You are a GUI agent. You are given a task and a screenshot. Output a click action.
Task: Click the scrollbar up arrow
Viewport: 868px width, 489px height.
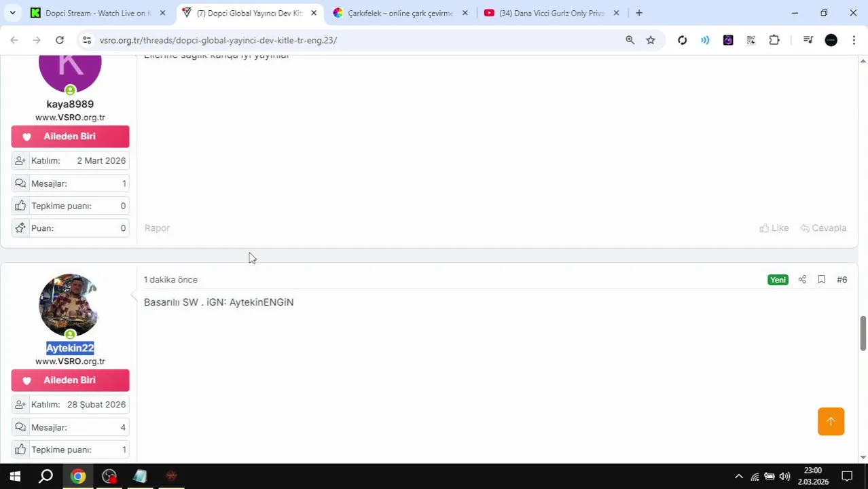tap(863, 61)
